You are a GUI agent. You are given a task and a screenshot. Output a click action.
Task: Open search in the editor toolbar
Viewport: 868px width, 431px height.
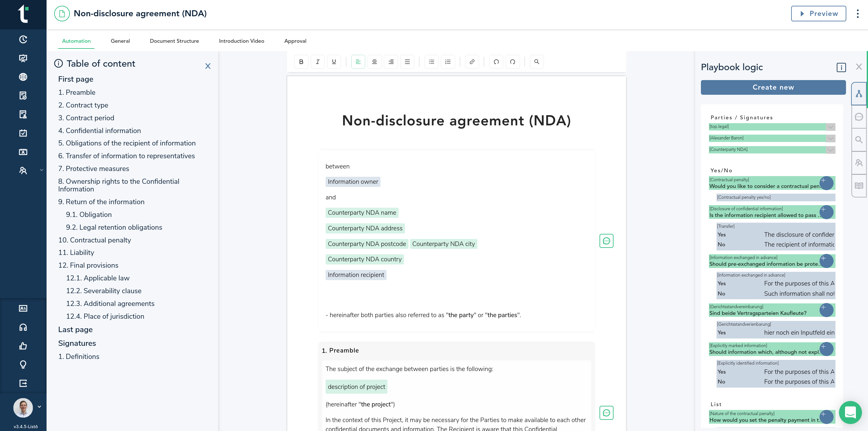536,62
